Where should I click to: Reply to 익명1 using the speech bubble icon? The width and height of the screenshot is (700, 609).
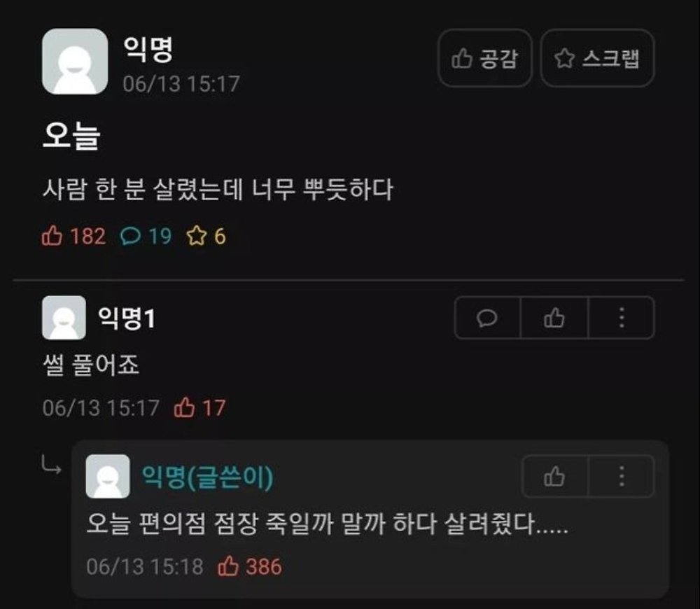tap(487, 318)
